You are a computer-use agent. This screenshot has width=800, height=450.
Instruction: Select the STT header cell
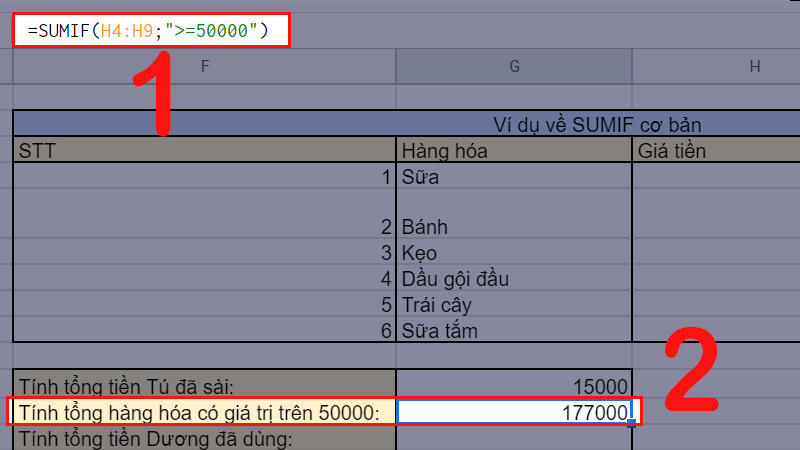pos(204,151)
